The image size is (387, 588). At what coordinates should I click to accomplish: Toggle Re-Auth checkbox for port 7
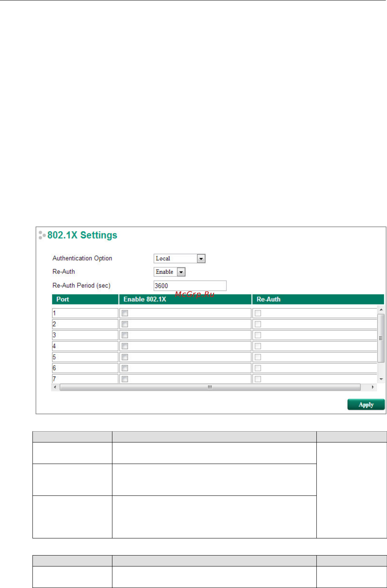tap(258, 379)
